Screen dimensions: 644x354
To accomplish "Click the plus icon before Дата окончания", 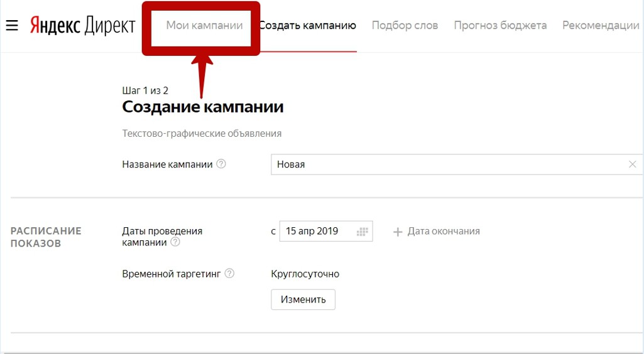I will [397, 232].
